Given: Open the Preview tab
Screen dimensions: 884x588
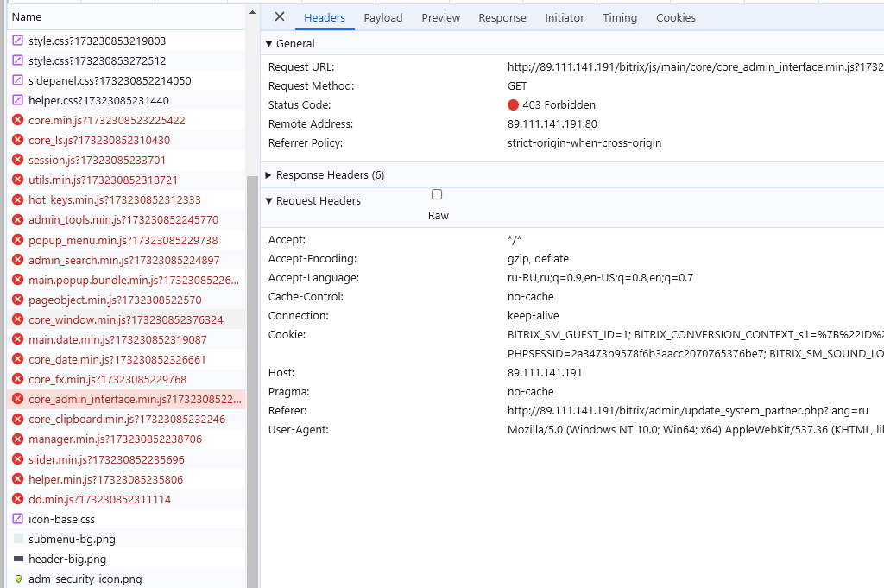Looking at the screenshot, I should click(441, 18).
